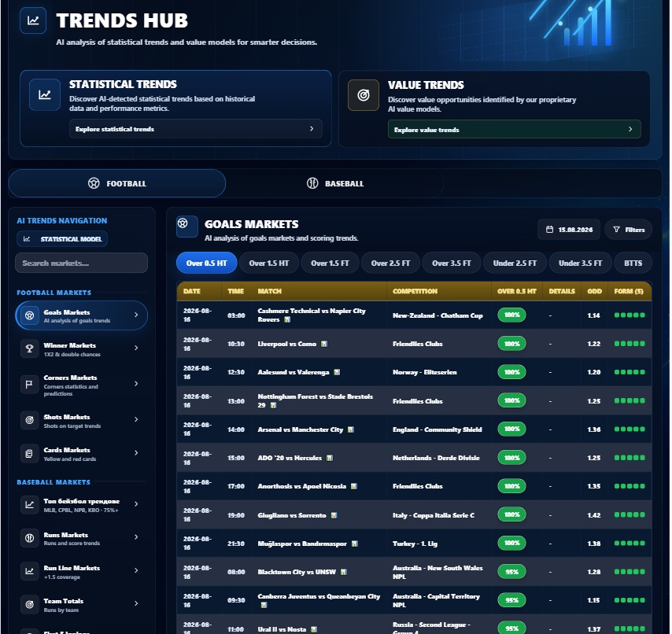672x634 pixels.
Task: Open the 15.08.2026 date picker
Action: coord(569,230)
